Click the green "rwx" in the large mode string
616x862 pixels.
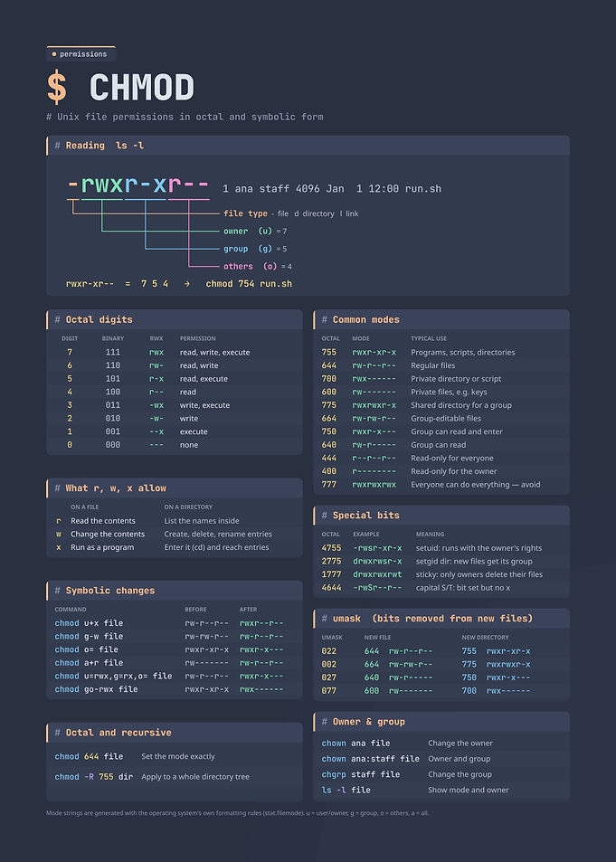[x=102, y=185]
